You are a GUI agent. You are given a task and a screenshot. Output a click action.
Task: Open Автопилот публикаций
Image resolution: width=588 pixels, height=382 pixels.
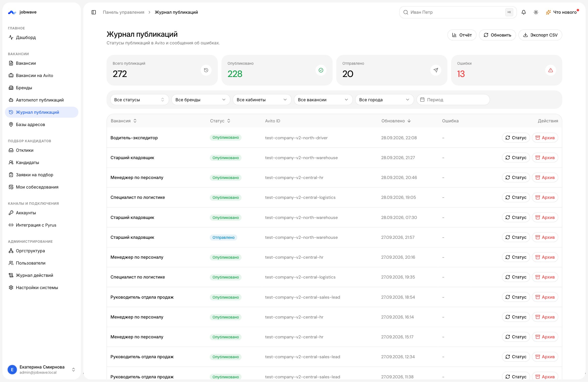[x=41, y=100]
